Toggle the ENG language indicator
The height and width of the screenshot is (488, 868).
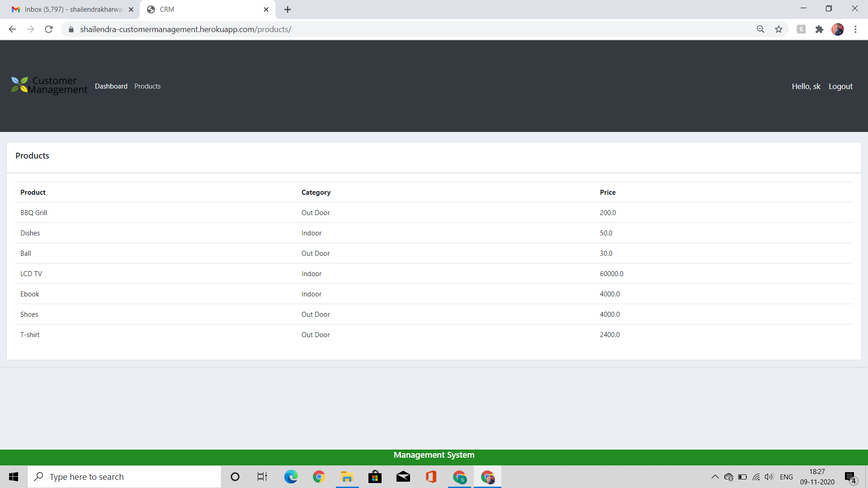787,477
